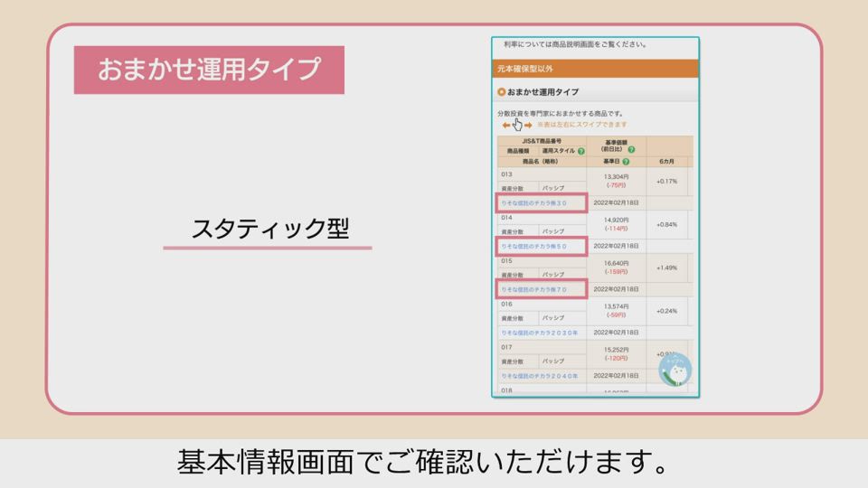Viewport: 868px width, 488px height.
Task: Click help icon beside 基準価額 (前日比)
Action: coord(632,149)
